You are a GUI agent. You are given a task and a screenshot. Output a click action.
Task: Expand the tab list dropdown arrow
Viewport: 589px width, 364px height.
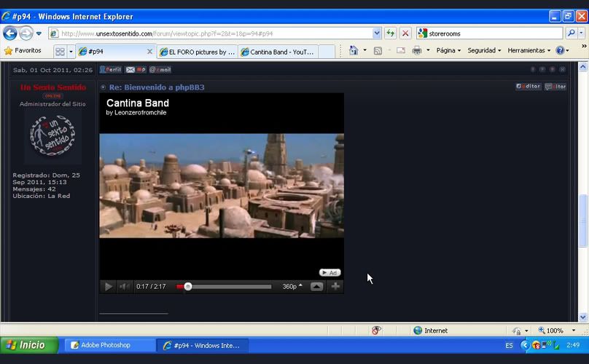click(71, 52)
